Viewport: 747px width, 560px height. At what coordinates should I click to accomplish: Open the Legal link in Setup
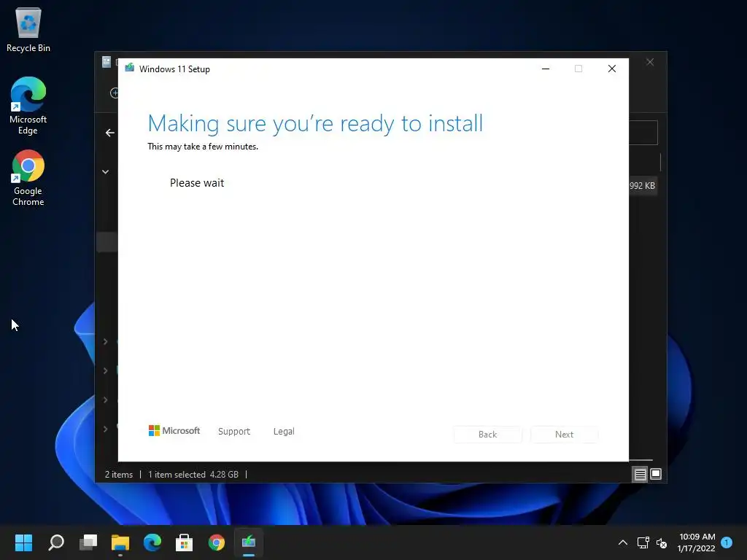(284, 432)
